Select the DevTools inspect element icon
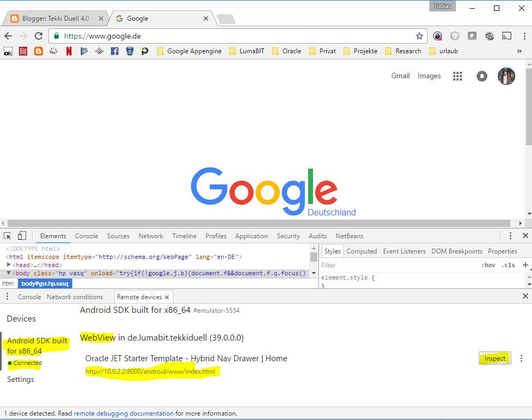This screenshot has width=532, height=420. (x=8, y=236)
